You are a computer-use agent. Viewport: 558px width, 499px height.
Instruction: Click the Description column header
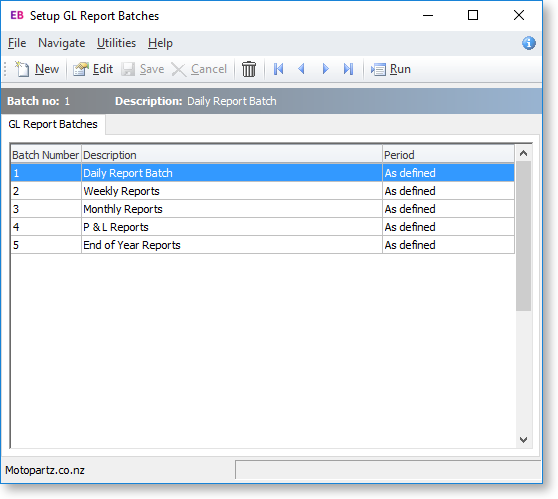(x=232, y=155)
